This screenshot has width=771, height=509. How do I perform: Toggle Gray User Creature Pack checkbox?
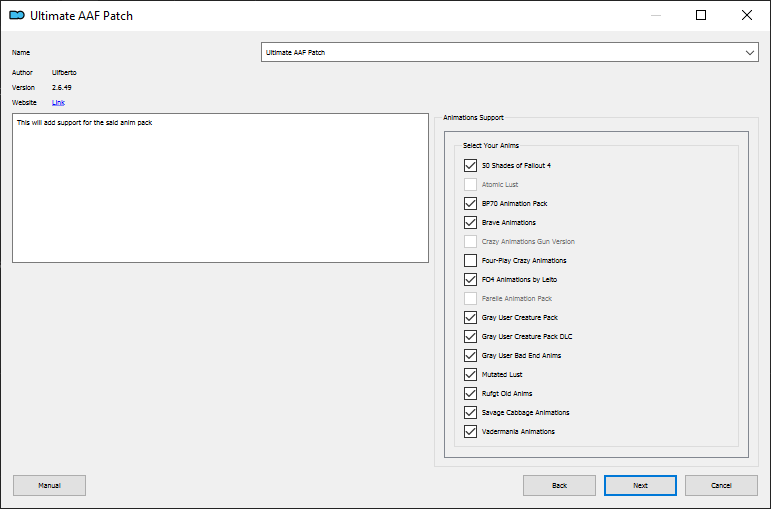tap(470, 317)
